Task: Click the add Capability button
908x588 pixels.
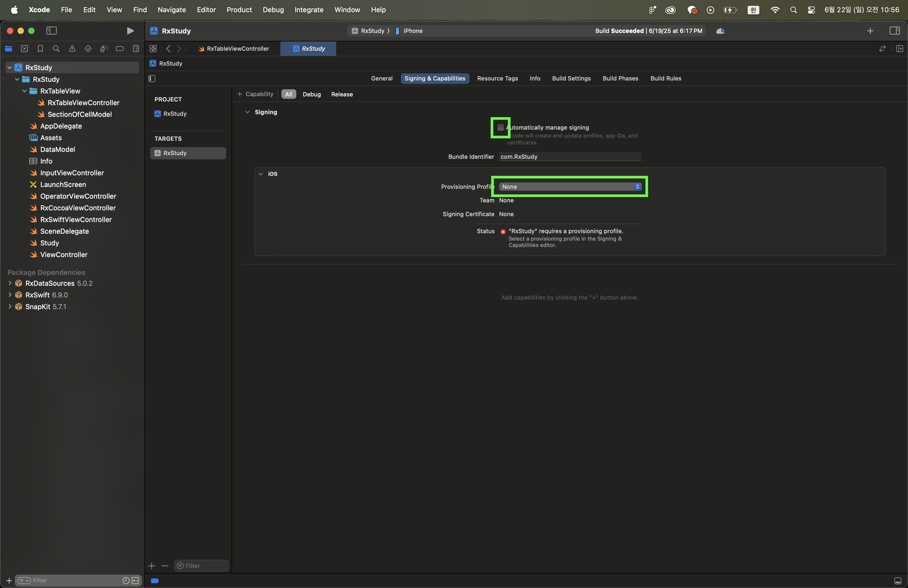Action: tap(255, 94)
